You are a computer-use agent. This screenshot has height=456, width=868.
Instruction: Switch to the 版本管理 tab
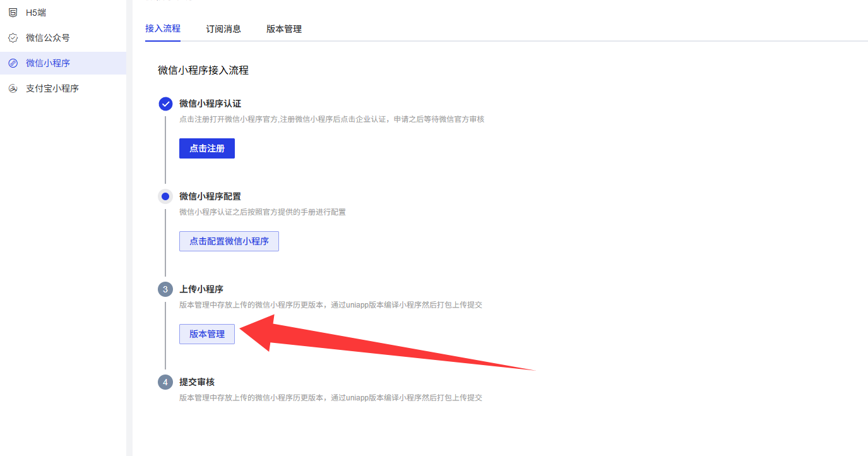284,28
